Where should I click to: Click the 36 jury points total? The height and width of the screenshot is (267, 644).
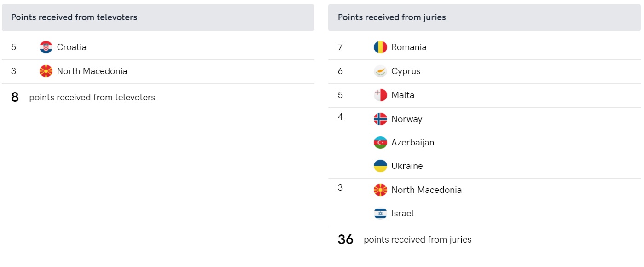point(346,239)
